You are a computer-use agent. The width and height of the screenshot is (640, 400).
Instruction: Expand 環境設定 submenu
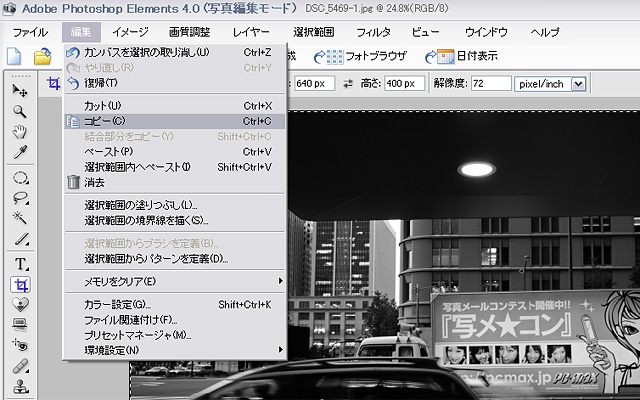175,350
